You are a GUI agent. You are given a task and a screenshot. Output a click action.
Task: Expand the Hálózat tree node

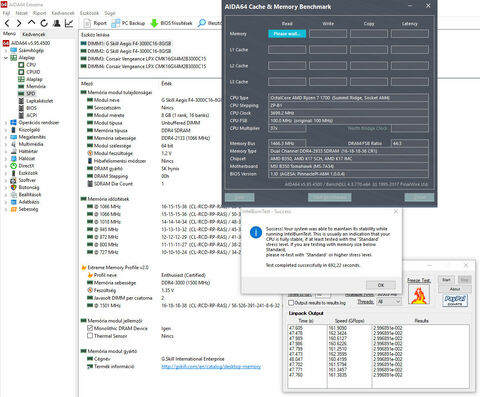(x=6, y=159)
